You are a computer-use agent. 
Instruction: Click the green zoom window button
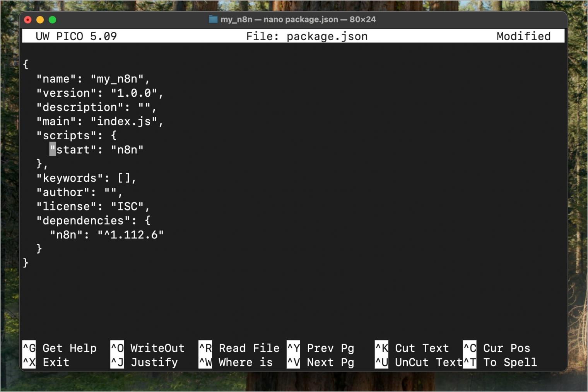(x=53, y=20)
